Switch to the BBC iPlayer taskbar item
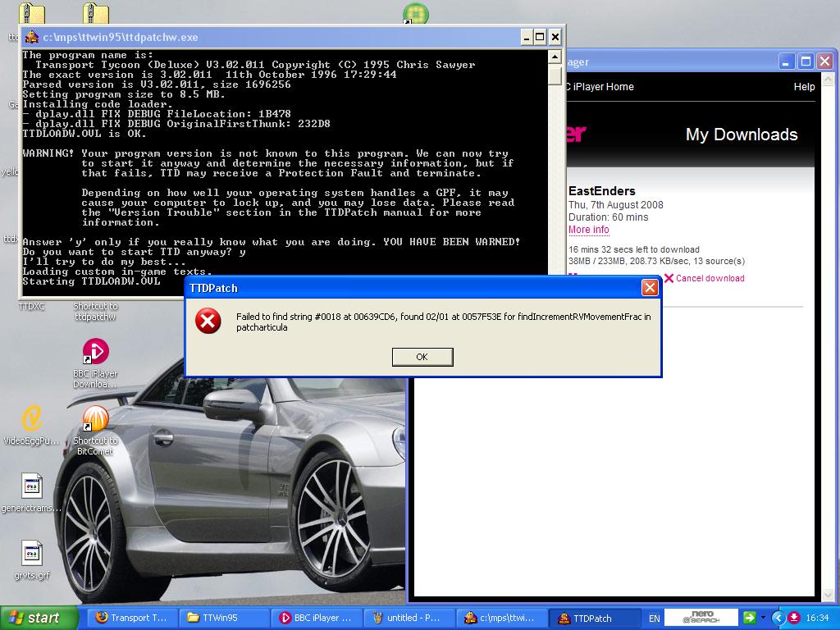 316,618
